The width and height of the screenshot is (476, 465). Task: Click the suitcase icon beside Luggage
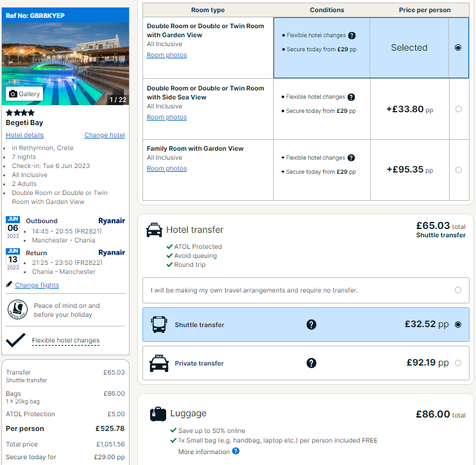[158, 414]
